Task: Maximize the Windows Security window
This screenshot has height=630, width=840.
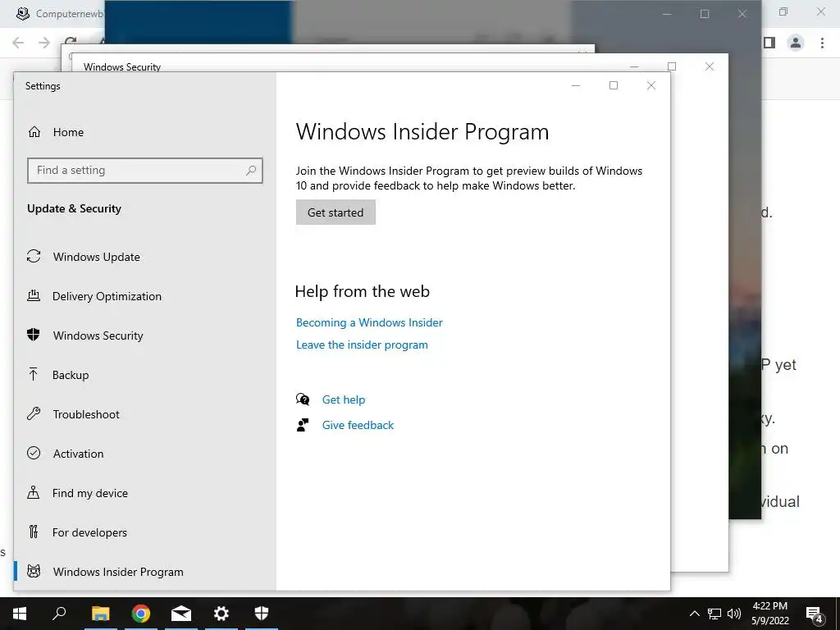Action: coord(672,66)
